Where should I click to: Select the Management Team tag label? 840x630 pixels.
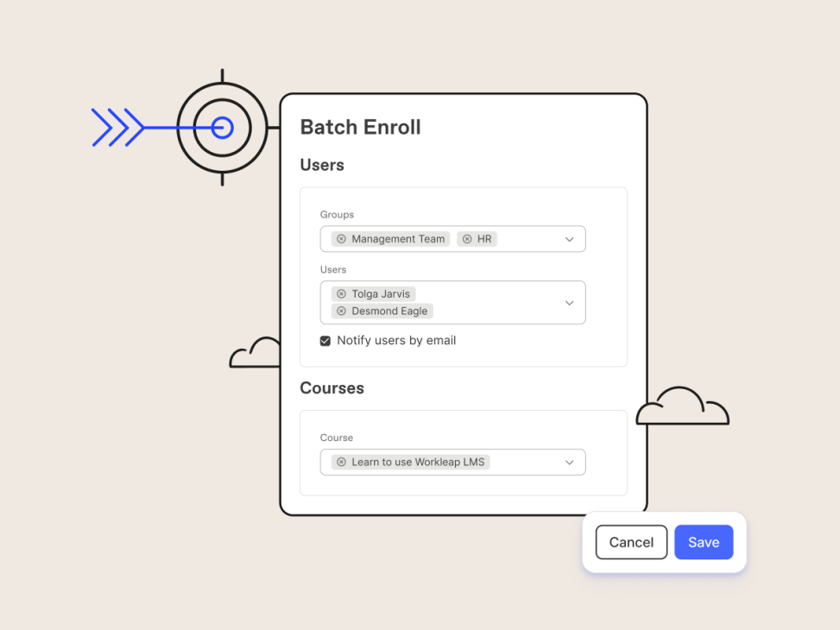(x=398, y=239)
